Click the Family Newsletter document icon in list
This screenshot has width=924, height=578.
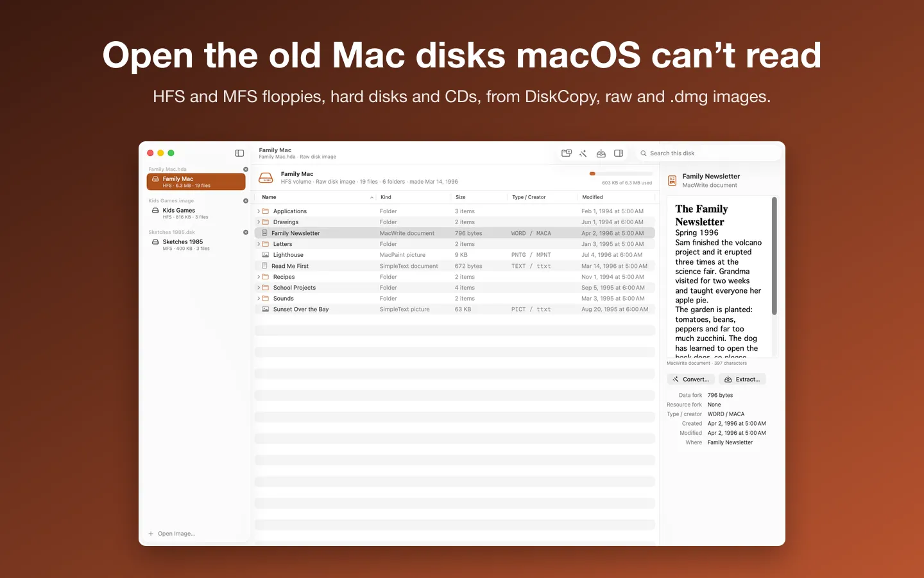(264, 233)
